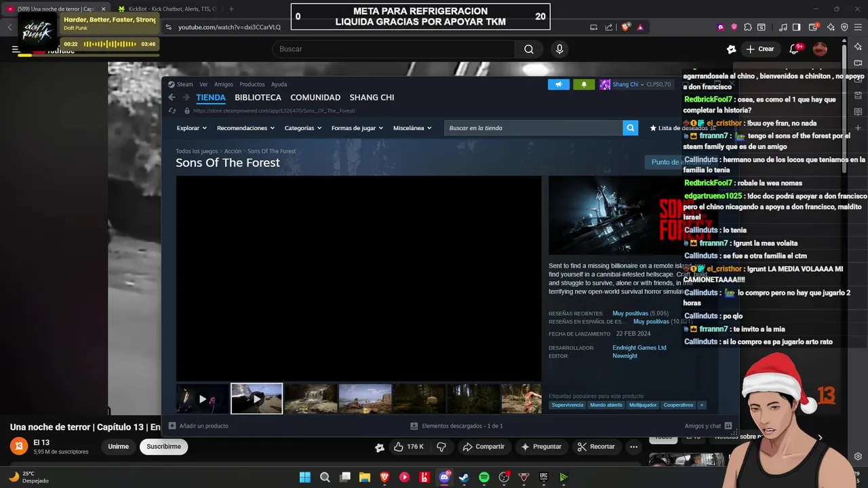
Task: Select the second trailer video thumbnail
Action: [x=257, y=399]
